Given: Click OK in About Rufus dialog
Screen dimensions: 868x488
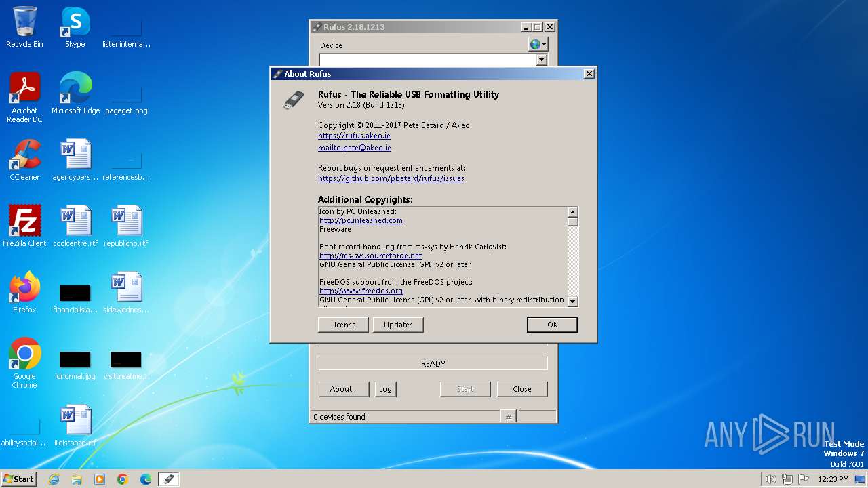Looking at the screenshot, I should pyautogui.click(x=552, y=325).
